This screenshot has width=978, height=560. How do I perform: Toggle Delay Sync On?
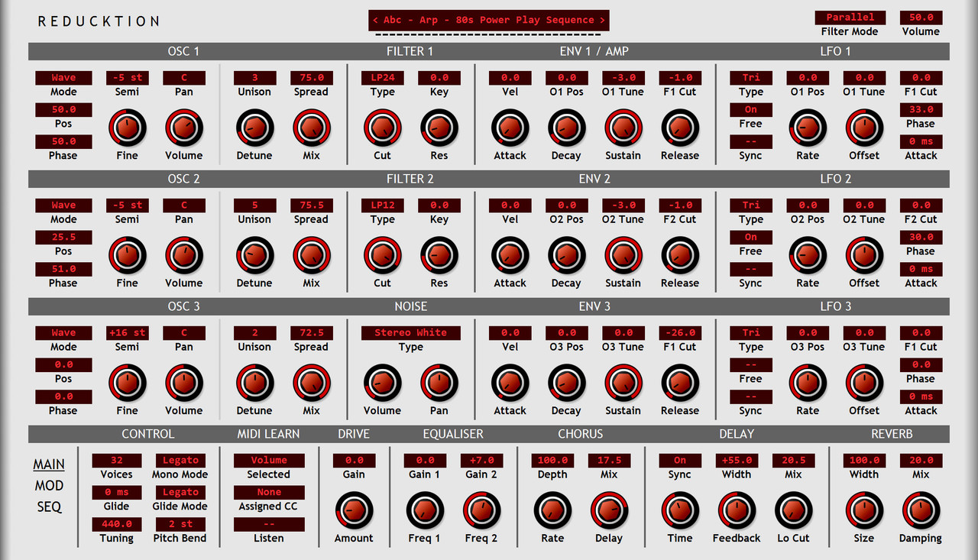[x=680, y=460]
